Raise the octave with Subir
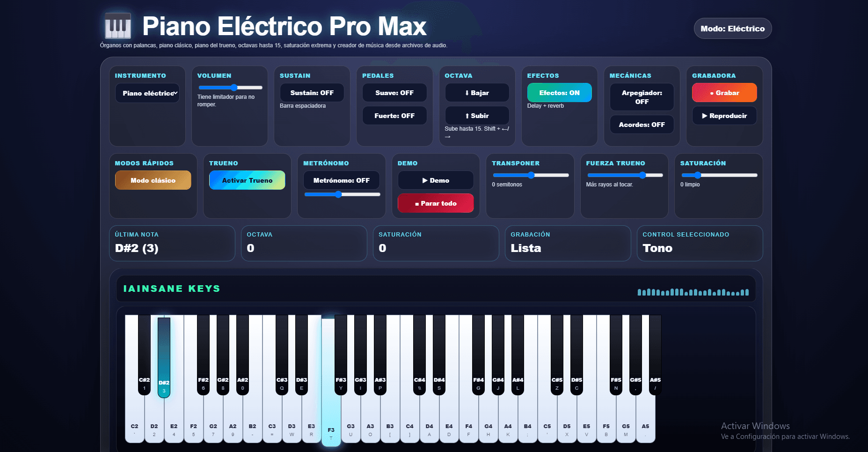The height and width of the screenshot is (452, 868). 477,116
